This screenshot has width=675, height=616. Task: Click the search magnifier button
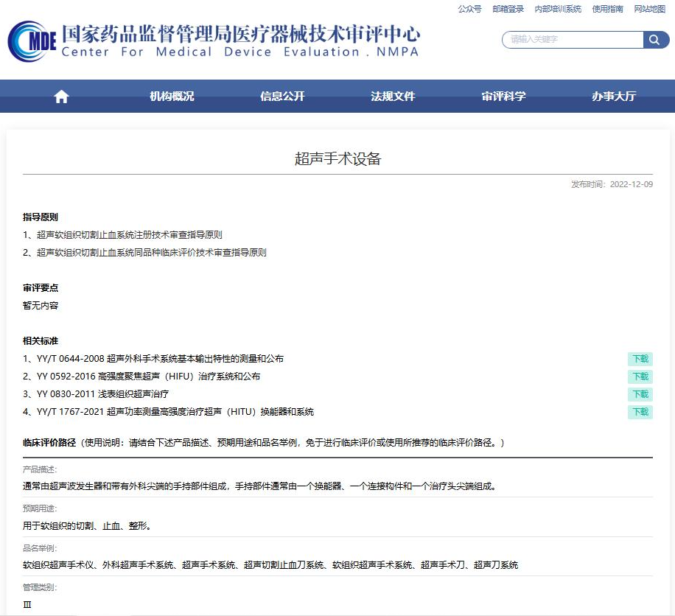click(655, 40)
